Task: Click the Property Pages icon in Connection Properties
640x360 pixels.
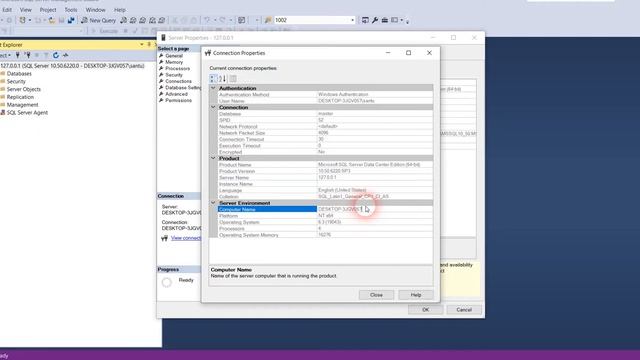Action: pos(233,79)
